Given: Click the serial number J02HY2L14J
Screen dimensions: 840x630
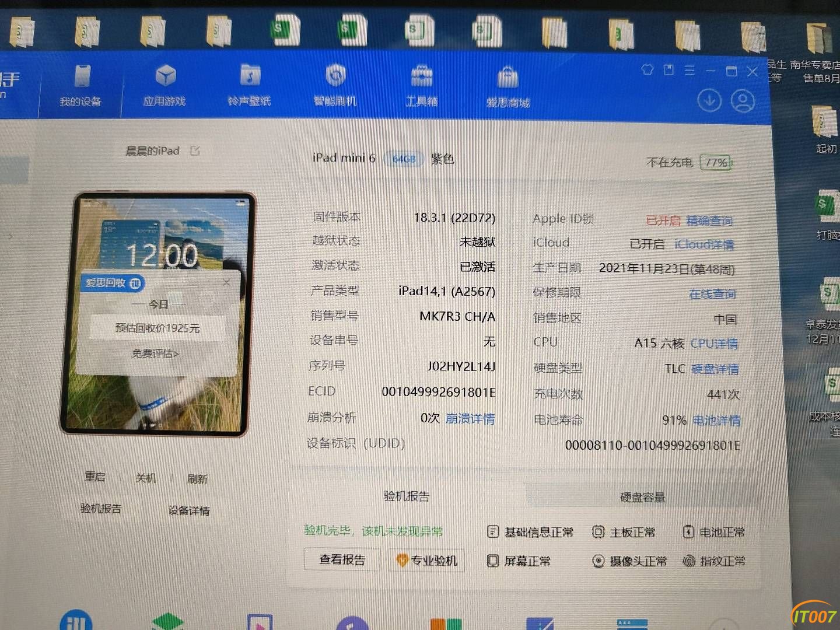Looking at the screenshot, I should 461,366.
